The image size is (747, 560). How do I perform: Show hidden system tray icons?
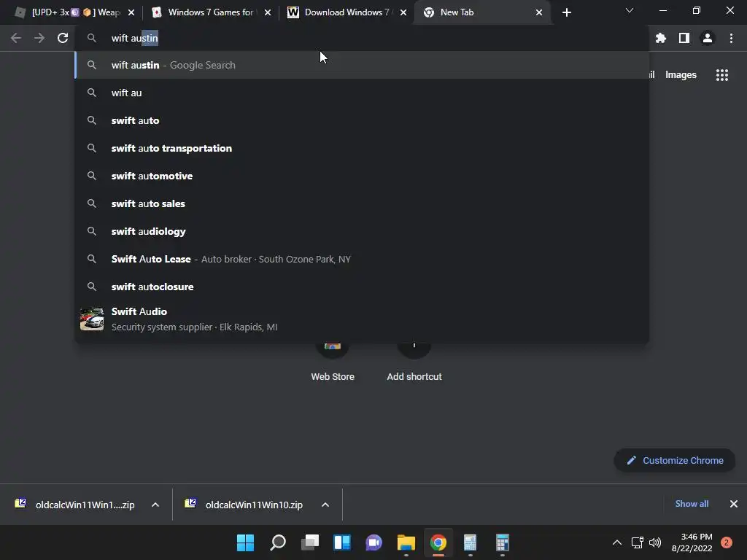click(x=617, y=542)
